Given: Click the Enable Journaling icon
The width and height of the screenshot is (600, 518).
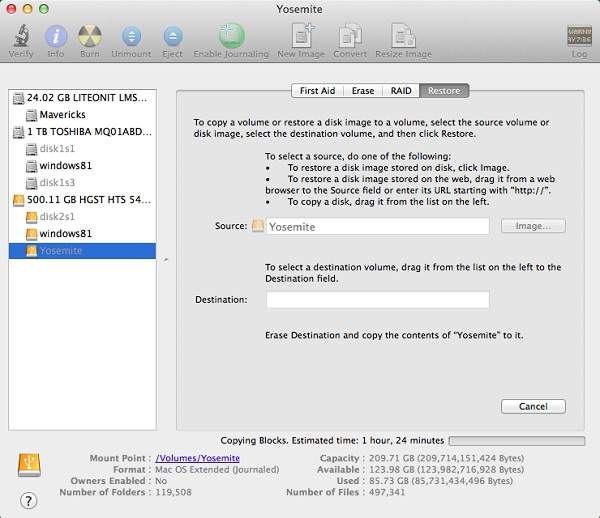Looking at the screenshot, I should tap(231, 37).
